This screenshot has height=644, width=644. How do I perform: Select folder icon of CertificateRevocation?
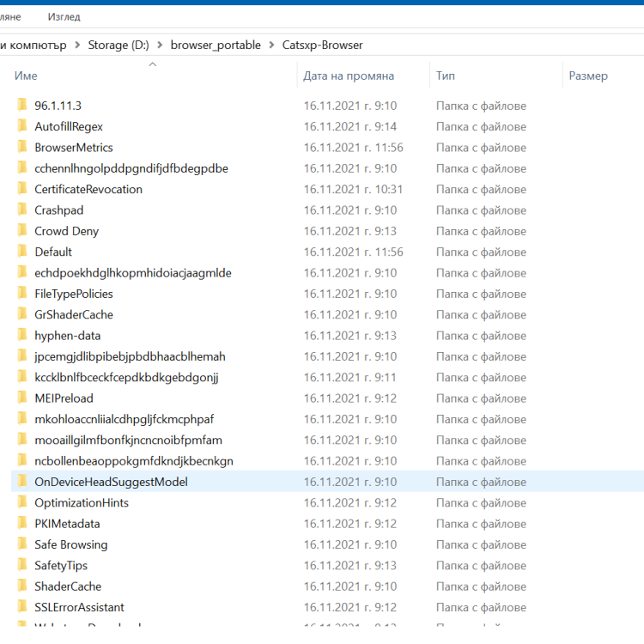(22, 189)
